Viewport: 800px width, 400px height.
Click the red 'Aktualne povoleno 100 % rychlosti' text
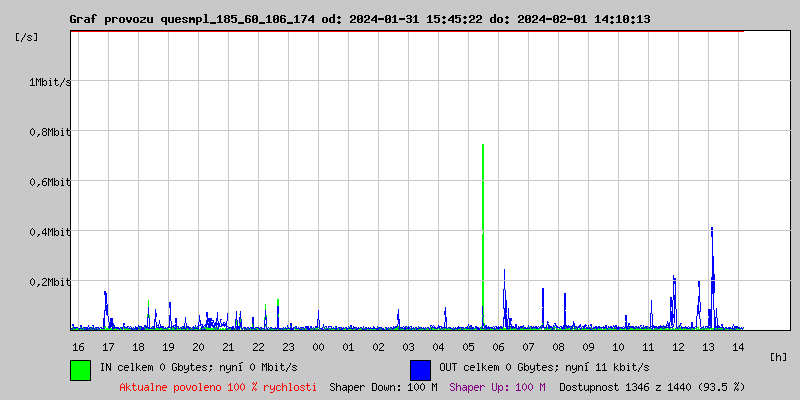(x=218, y=386)
